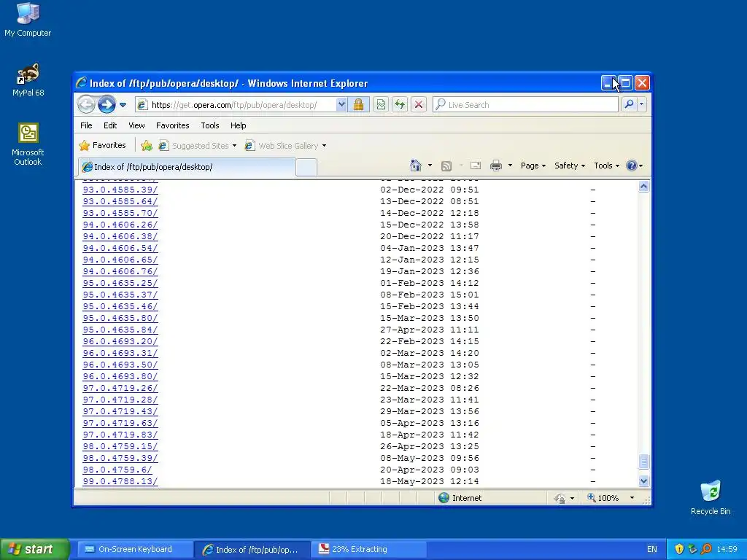This screenshot has width=747, height=560.
Task: Click the Live Search input box
Action: [x=526, y=105]
